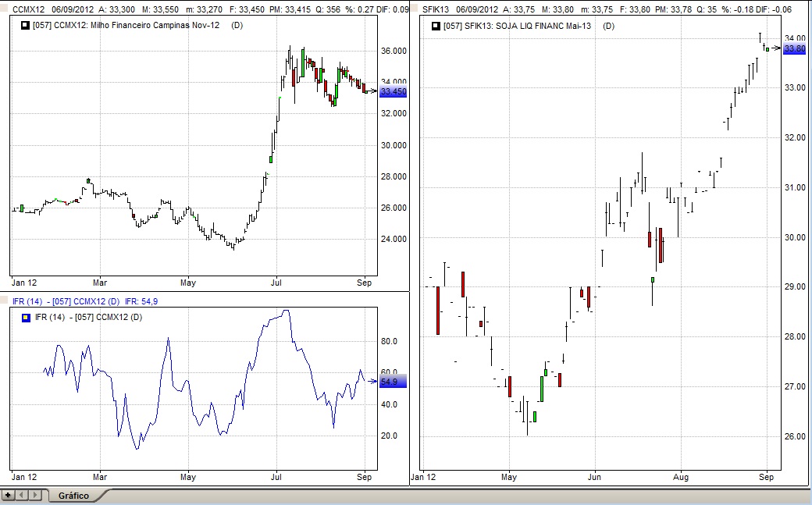
Task: Click the plus button to add a tab
Action: click(8, 495)
